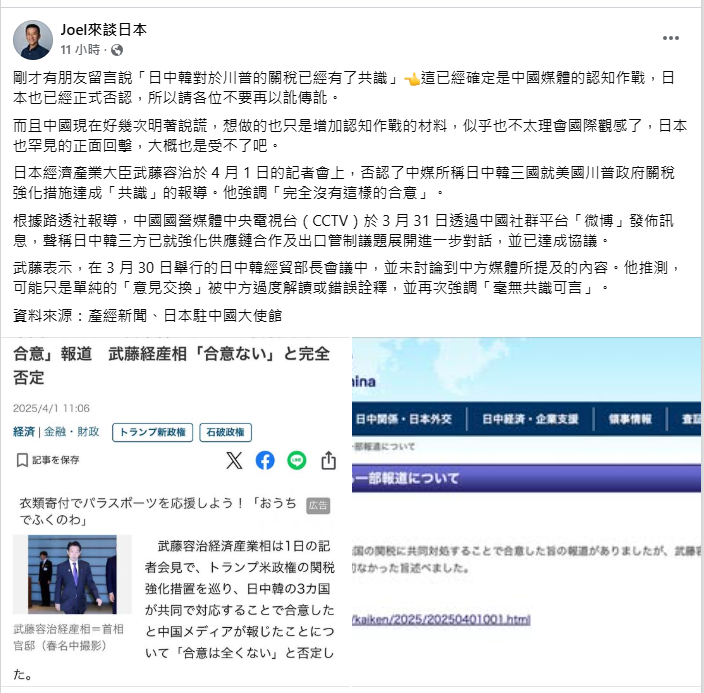Click the globe public audience icon
This screenshot has height=693, width=704.
[x=117, y=50]
